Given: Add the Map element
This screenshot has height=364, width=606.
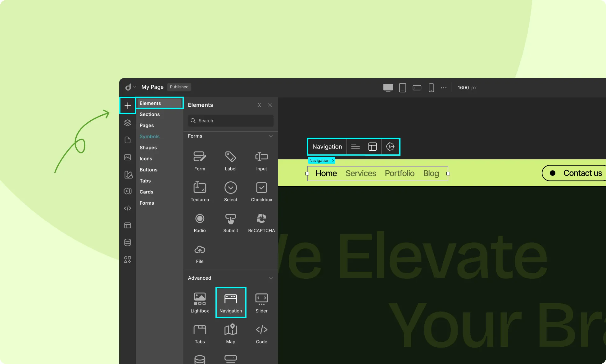Looking at the screenshot, I should (x=231, y=334).
